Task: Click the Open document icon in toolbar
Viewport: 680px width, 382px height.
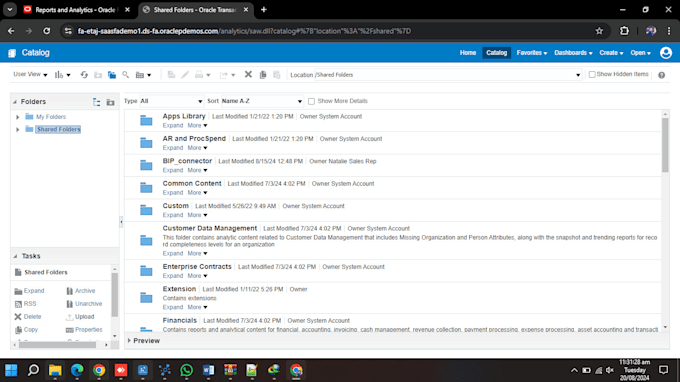Action: point(171,75)
